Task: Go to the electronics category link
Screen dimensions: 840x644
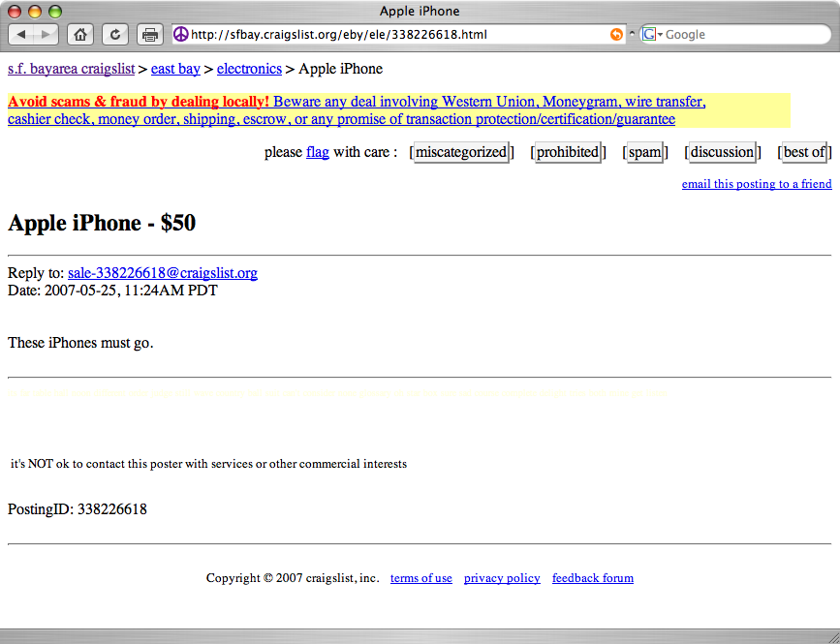Action: pyautogui.click(x=249, y=69)
